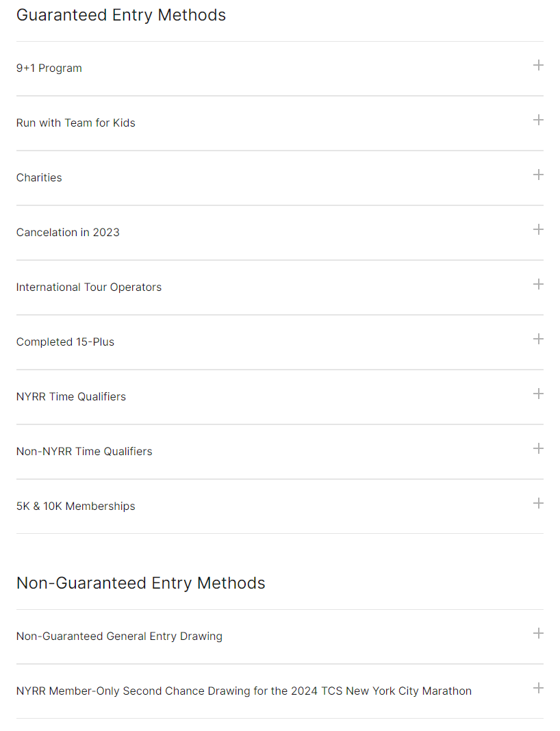Expand 5K & 10K Memberships plus icon
560x731 pixels.
click(x=538, y=504)
